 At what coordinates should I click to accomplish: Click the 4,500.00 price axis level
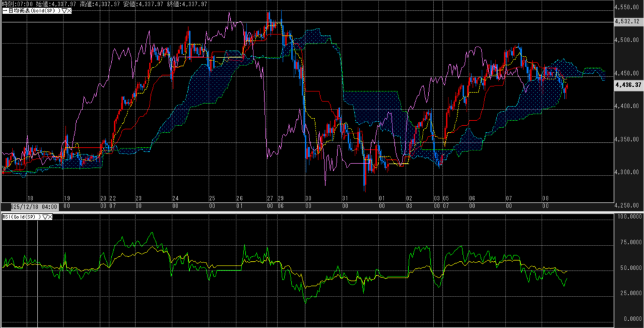click(627, 40)
